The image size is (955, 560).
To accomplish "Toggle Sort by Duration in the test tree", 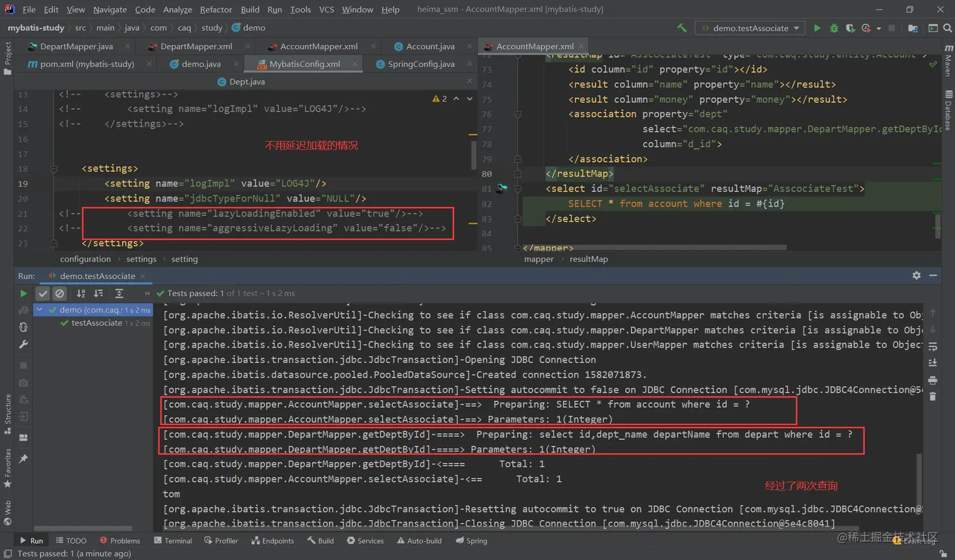I will point(99,294).
